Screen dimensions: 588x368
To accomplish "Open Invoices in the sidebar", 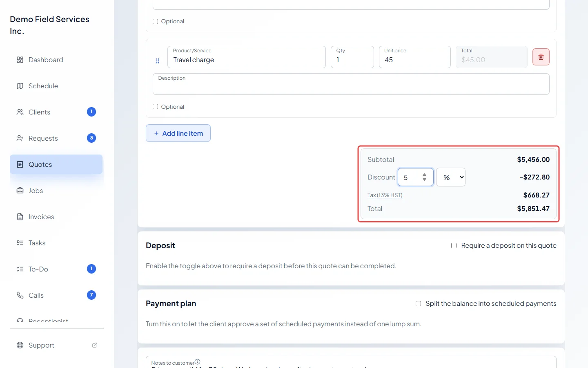I will (x=56, y=217).
